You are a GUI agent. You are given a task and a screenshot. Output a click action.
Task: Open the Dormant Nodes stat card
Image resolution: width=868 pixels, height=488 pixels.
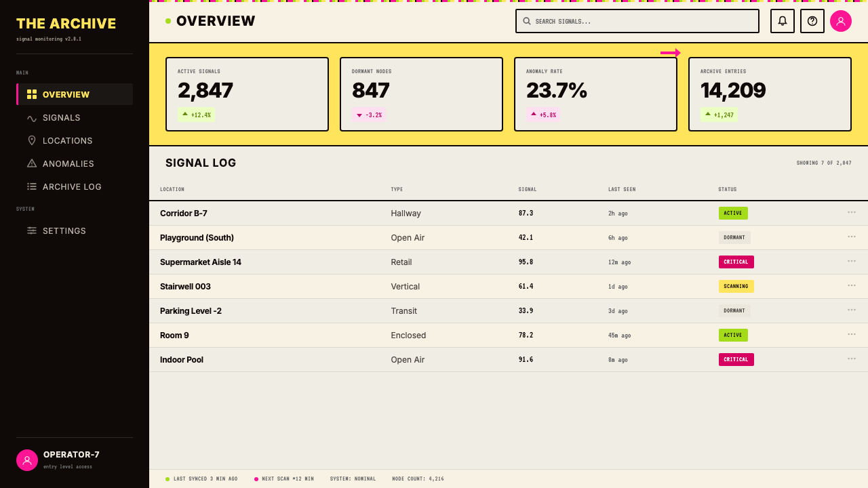pyautogui.click(x=421, y=94)
